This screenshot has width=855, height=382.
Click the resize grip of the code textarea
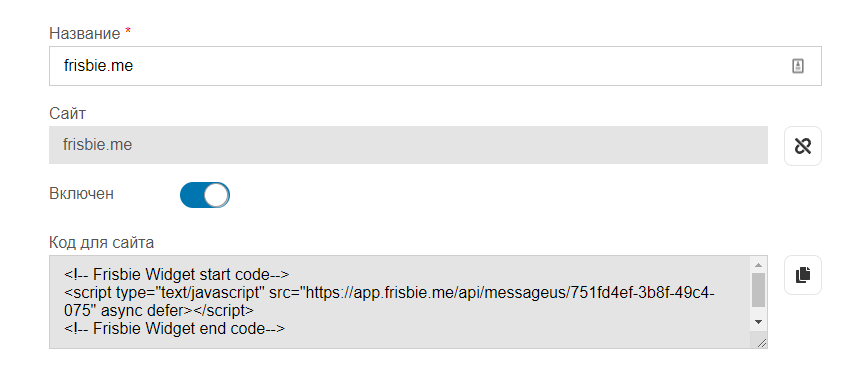(x=761, y=343)
